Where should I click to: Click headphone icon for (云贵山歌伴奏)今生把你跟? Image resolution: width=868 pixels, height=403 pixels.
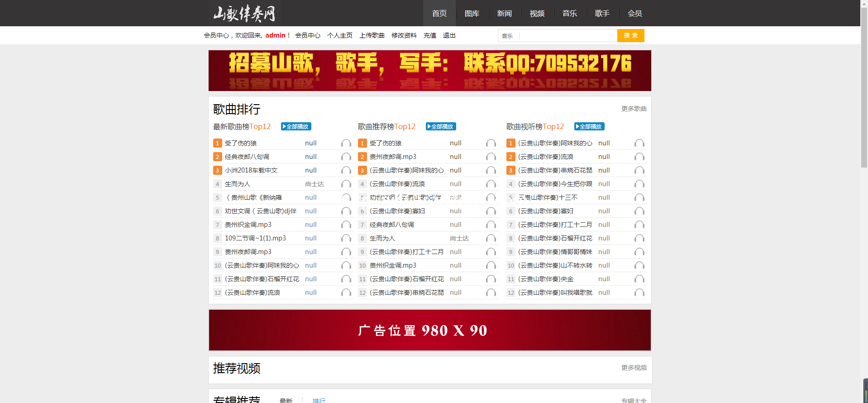coord(639,184)
